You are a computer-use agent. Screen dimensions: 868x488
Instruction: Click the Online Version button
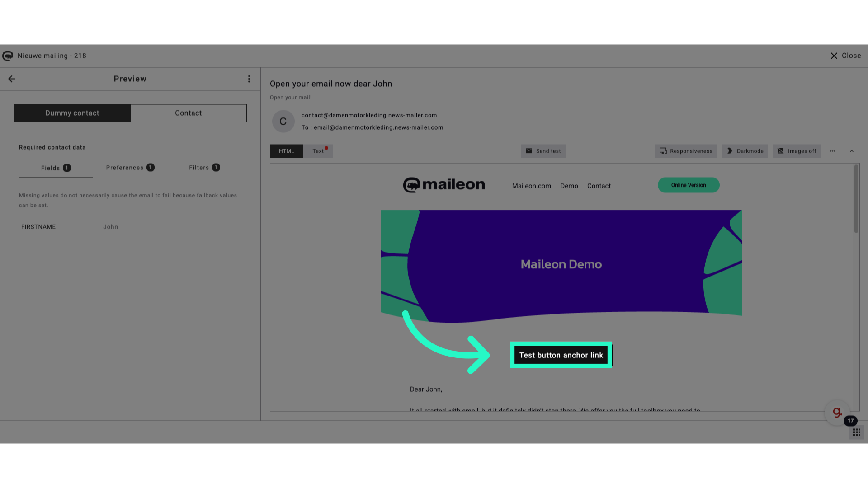click(x=689, y=185)
